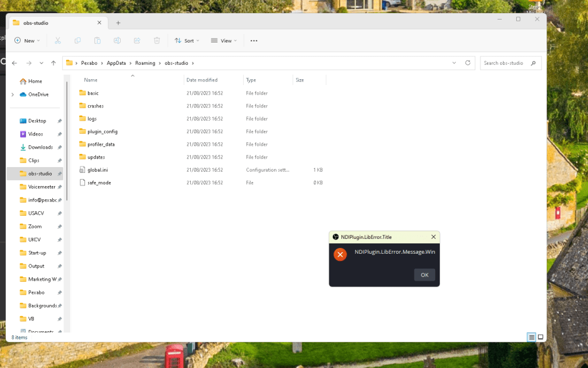
Task: Click Roaming in the breadcrumb path
Action: coord(145,63)
